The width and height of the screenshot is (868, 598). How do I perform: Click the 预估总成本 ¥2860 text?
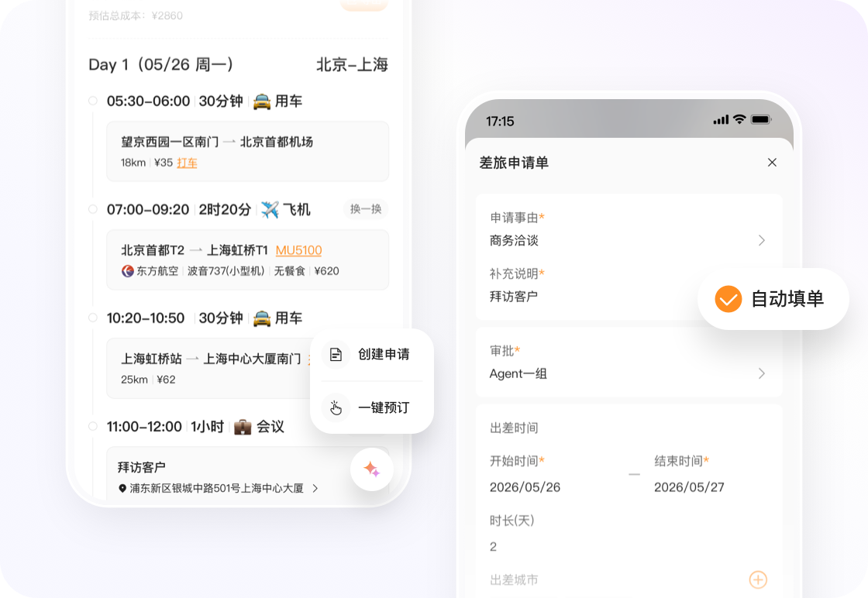(136, 15)
